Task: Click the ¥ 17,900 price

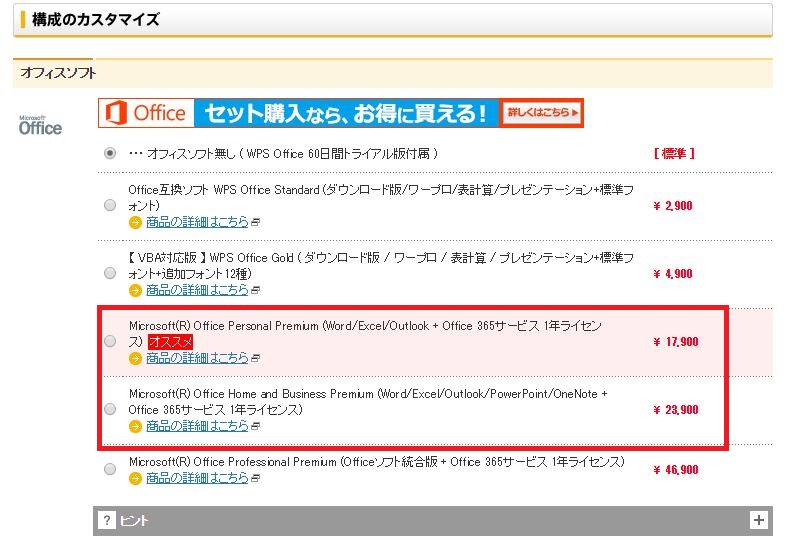Action: (x=676, y=342)
